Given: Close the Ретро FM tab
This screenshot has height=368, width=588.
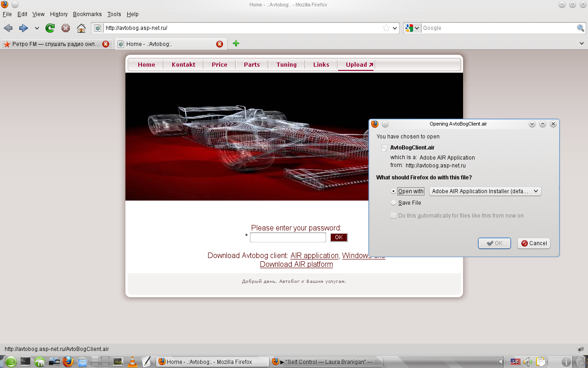Looking at the screenshot, I should tap(106, 44).
